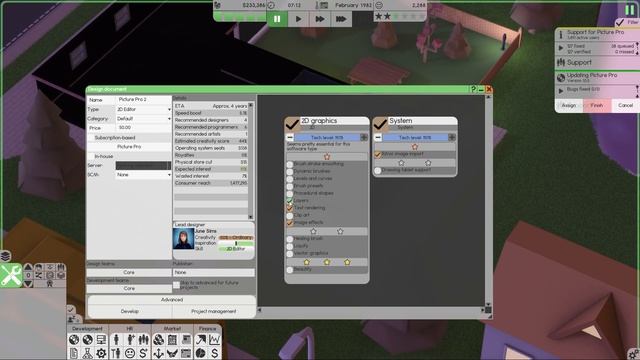Click the pause icon in top-right corner
This screenshot has width=640, height=360.
tap(630, 9)
